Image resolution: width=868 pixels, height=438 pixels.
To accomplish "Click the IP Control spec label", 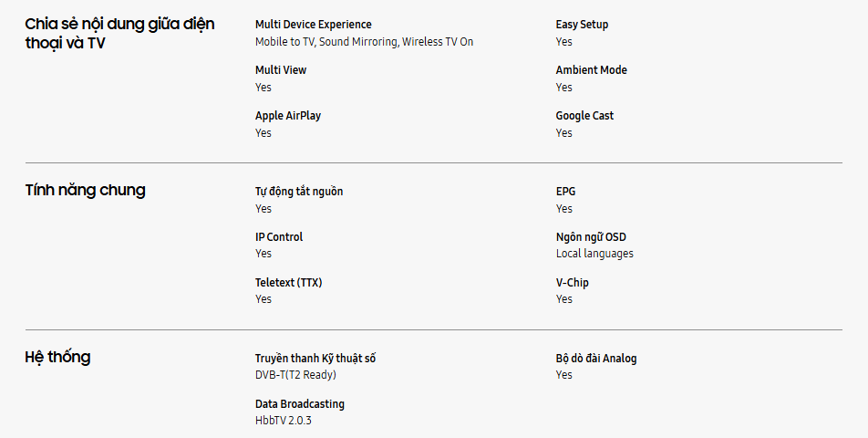I will [x=279, y=237].
